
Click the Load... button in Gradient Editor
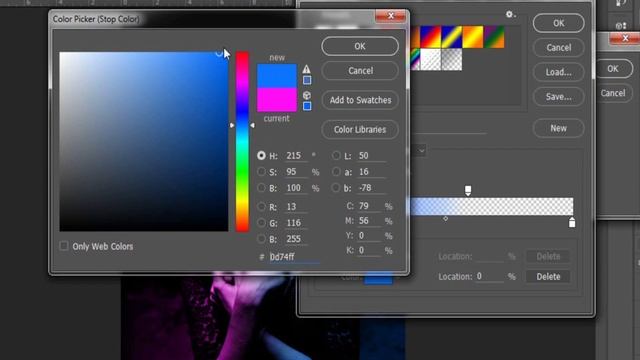pos(558,72)
